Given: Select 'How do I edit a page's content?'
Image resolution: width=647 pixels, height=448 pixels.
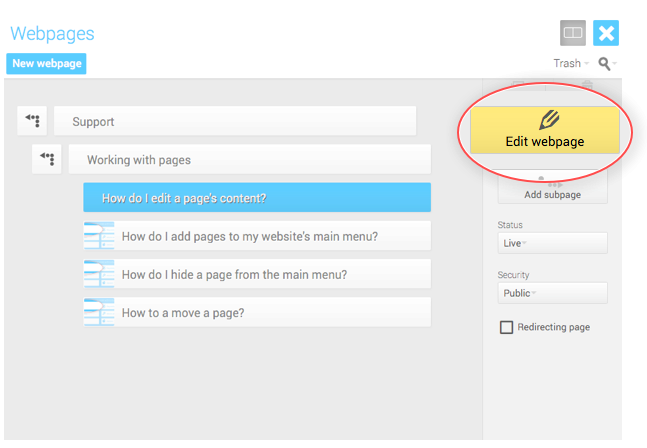Looking at the screenshot, I should (x=257, y=198).
